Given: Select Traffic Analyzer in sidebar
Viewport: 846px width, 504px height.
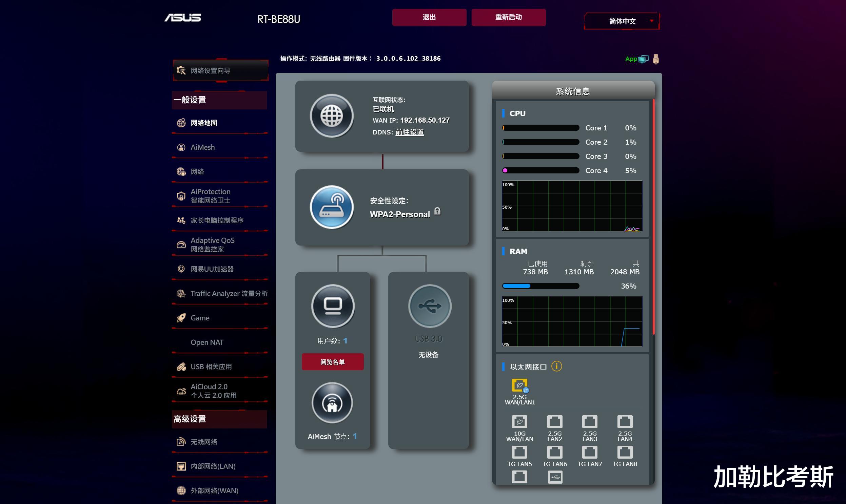Looking at the screenshot, I should tap(229, 293).
